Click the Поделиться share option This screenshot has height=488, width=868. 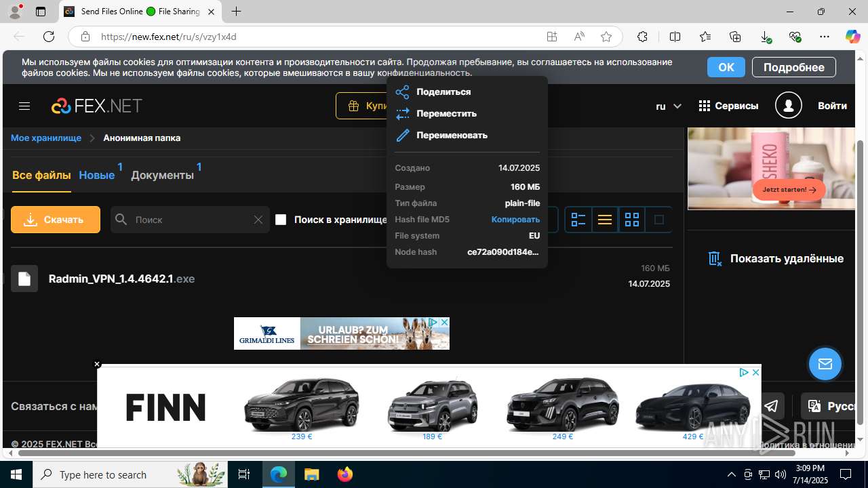tap(443, 91)
